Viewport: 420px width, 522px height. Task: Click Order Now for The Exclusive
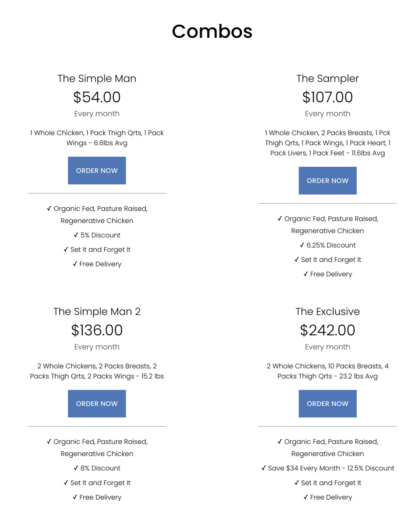click(327, 404)
